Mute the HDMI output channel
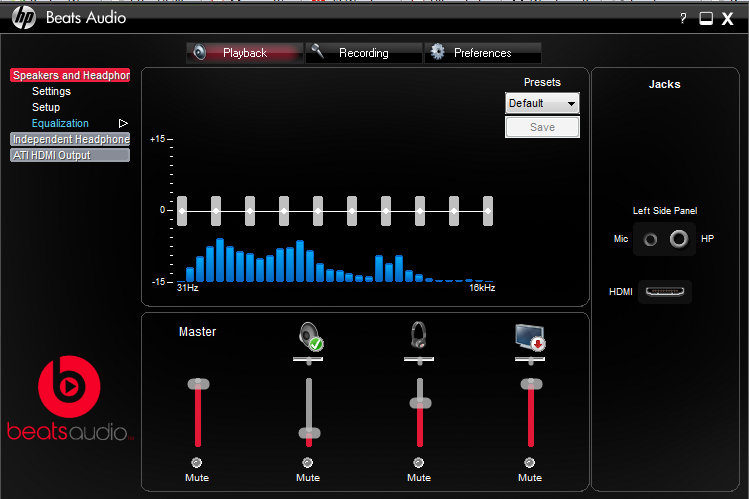The width and height of the screenshot is (749, 499). coord(529,462)
